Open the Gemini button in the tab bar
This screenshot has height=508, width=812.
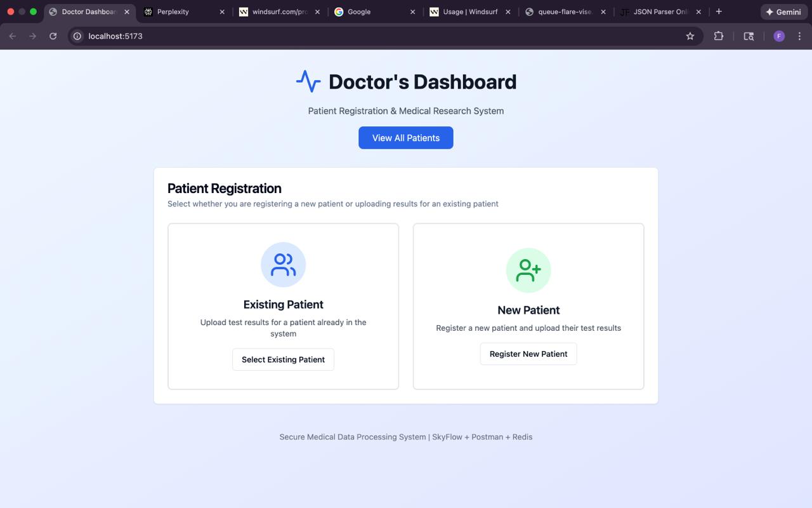[784, 11]
